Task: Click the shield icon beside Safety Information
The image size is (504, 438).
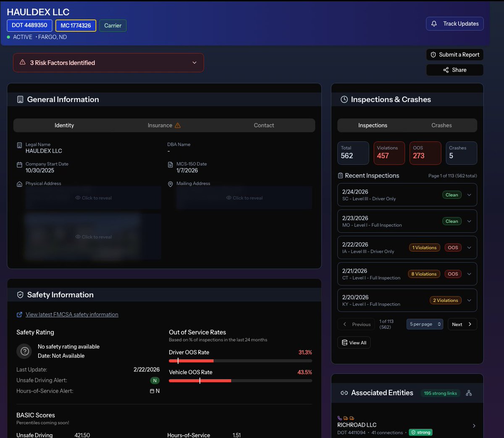Action: point(20,295)
